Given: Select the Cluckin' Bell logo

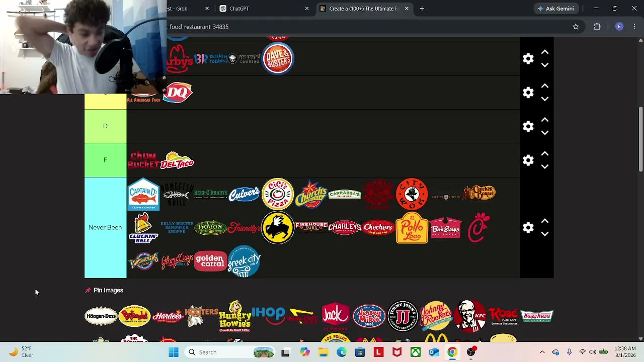Looking at the screenshot, I should [x=143, y=228].
